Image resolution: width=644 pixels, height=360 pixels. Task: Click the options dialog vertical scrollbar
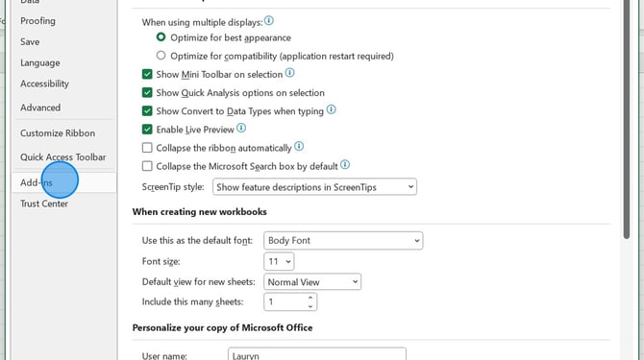coord(627,119)
